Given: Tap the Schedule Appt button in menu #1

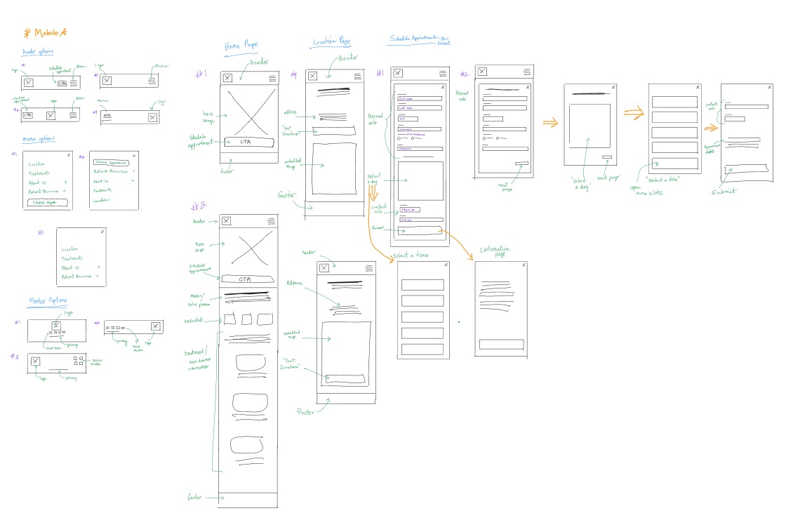Looking at the screenshot, I should pyautogui.click(x=47, y=203).
